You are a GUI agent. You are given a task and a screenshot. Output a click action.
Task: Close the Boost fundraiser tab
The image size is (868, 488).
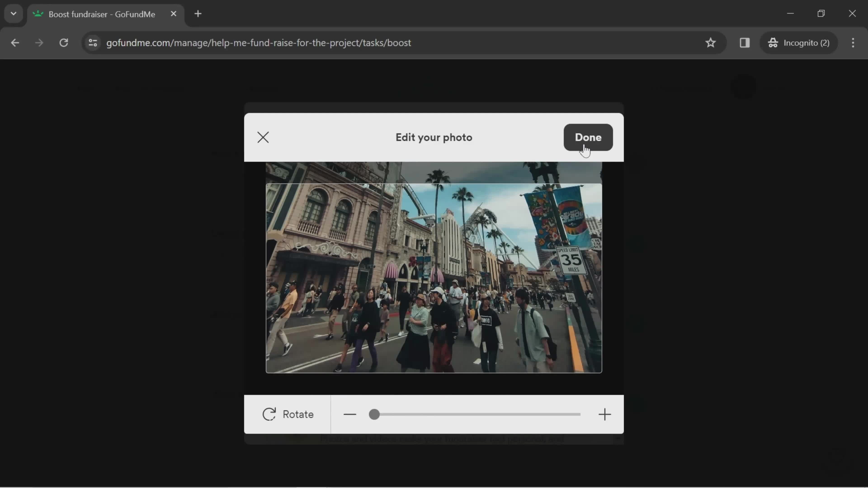(x=174, y=14)
